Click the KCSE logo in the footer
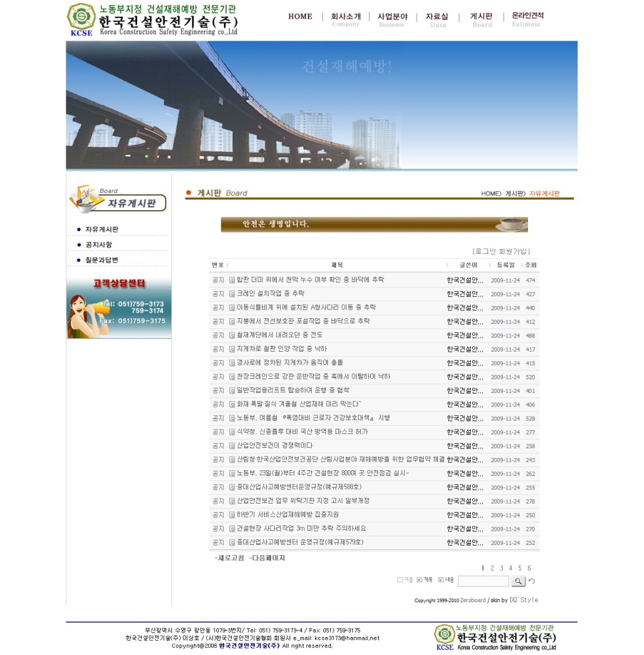644x655 pixels. (x=444, y=637)
